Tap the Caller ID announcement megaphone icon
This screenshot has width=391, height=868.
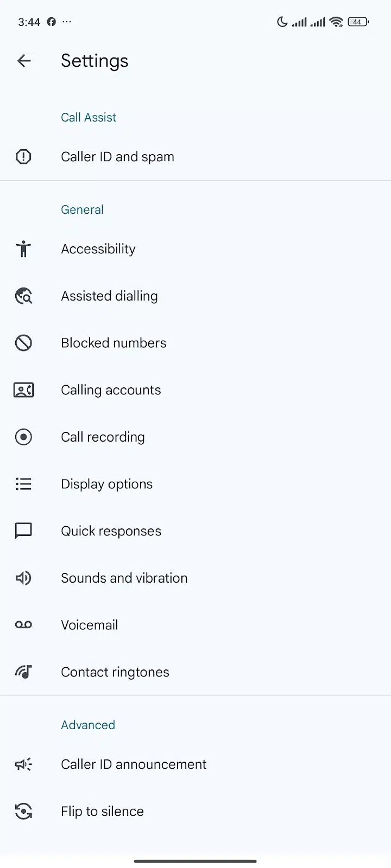[23, 764]
